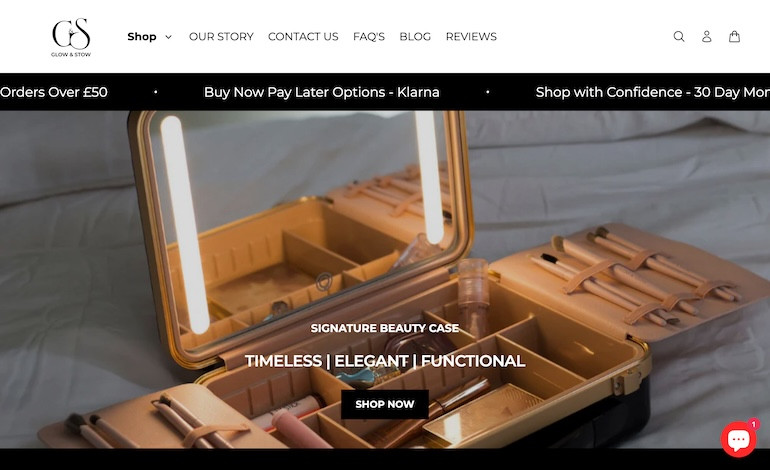This screenshot has height=470, width=770.
Task: Open the FAQ's page
Action: click(x=369, y=36)
